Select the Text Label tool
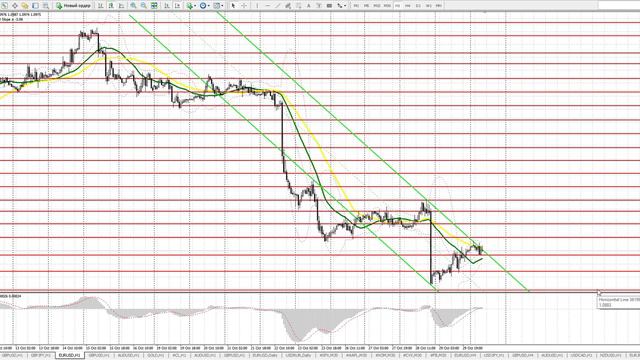Image resolution: width=640 pixels, height=360 pixels. 319,6
